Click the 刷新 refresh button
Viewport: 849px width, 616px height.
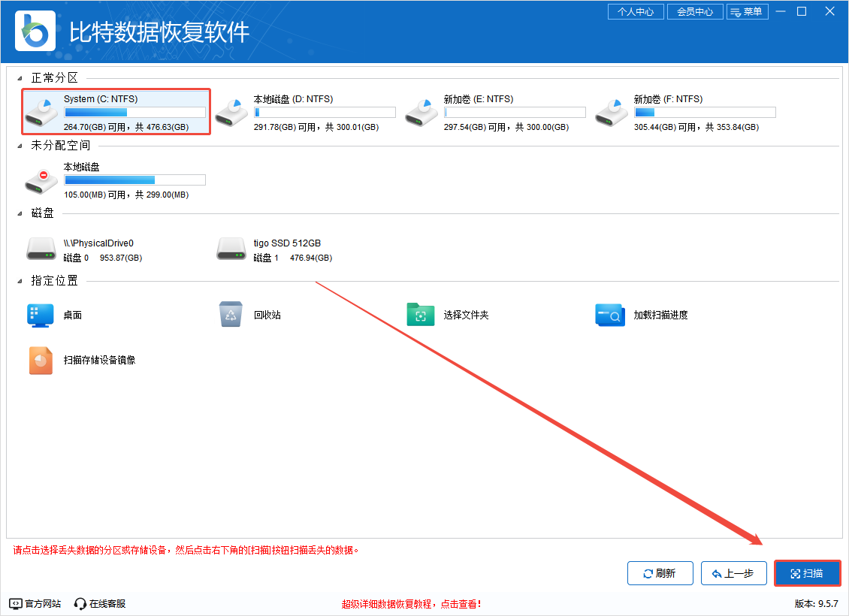[660, 572]
